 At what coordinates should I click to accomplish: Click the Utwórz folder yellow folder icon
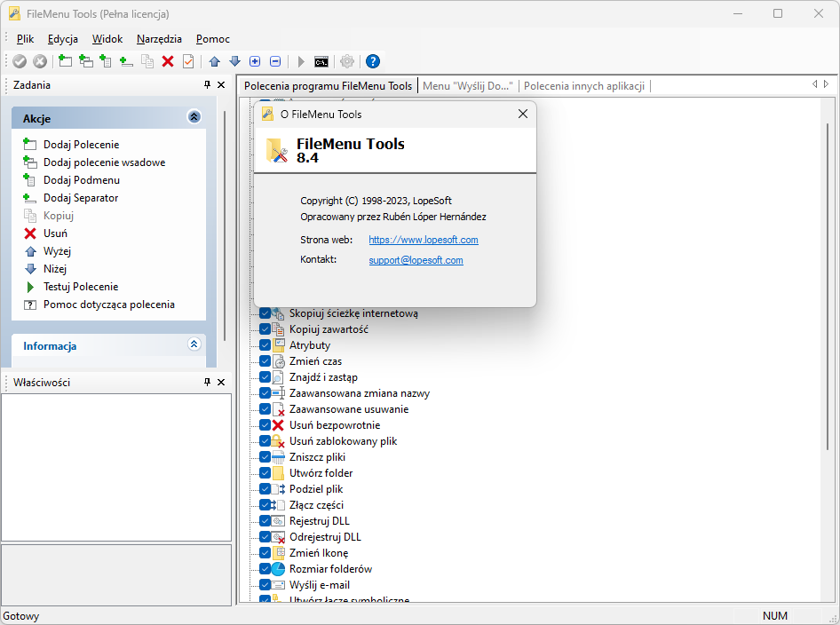(x=278, y=473)
